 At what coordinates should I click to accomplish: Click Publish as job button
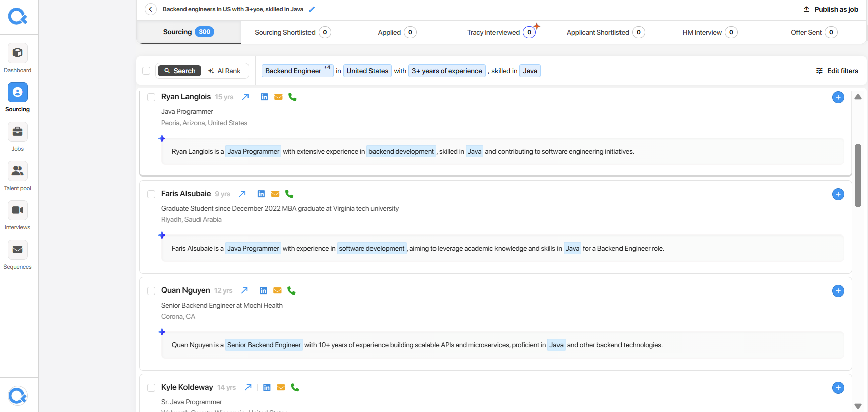point(831,9)
